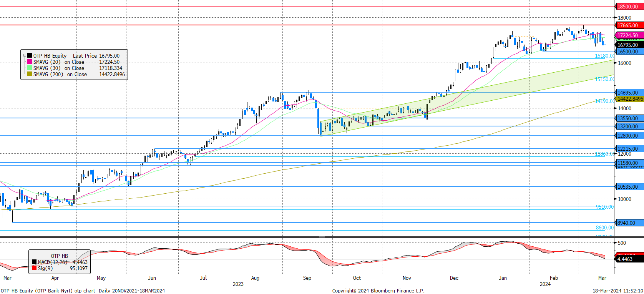Screen dimensions: 644x294
Task: Click the 15150.00 level annotation
Action: [604, 79]
